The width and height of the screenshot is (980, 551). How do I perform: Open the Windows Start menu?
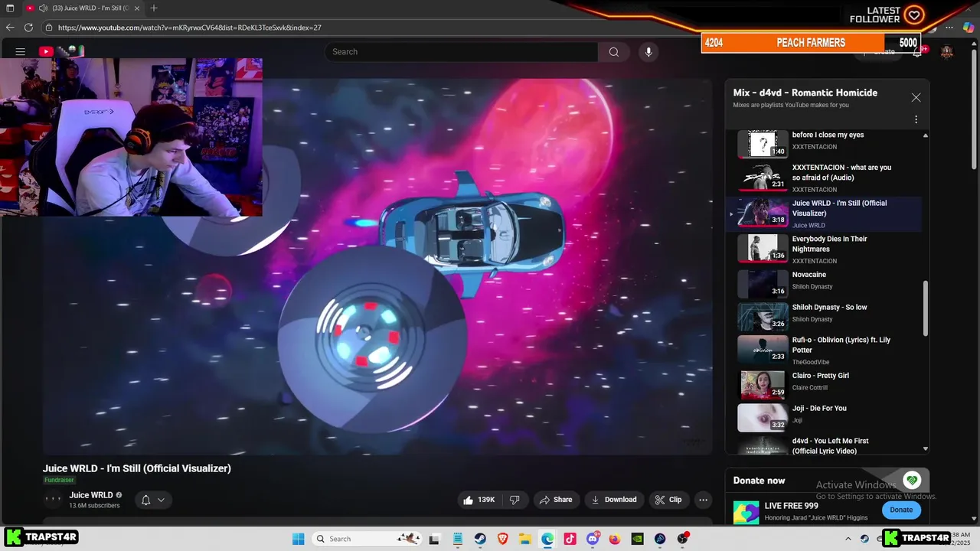coord(299,539)
